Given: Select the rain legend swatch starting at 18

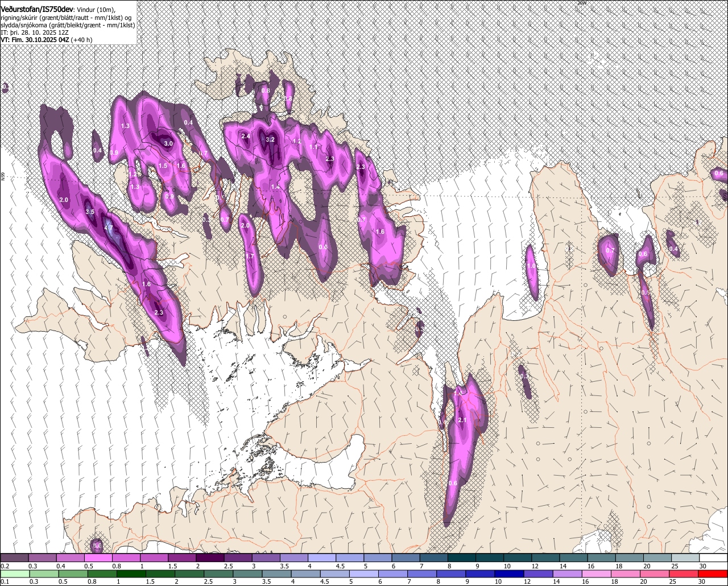Looking at the screenshot, I should pos(626,573).
